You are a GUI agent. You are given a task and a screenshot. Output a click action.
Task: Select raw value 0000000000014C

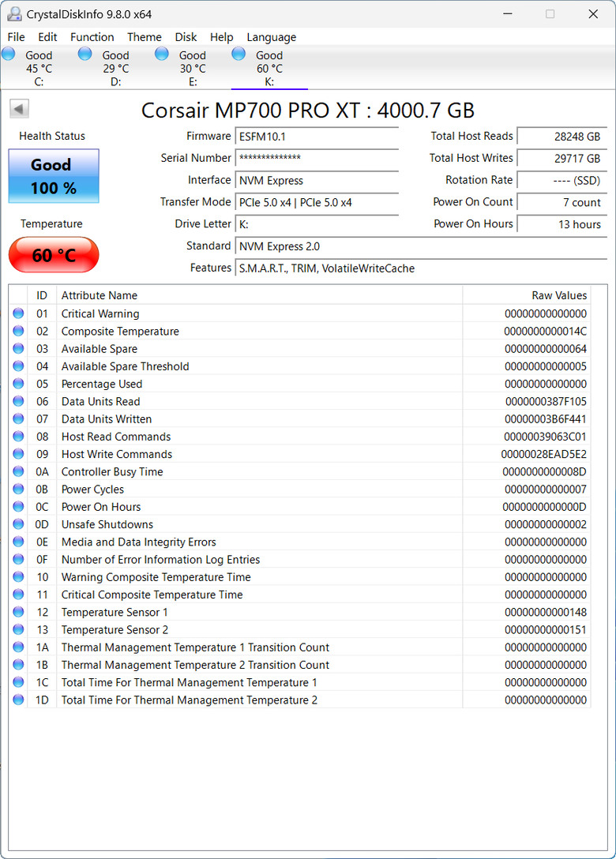point(545,331)
